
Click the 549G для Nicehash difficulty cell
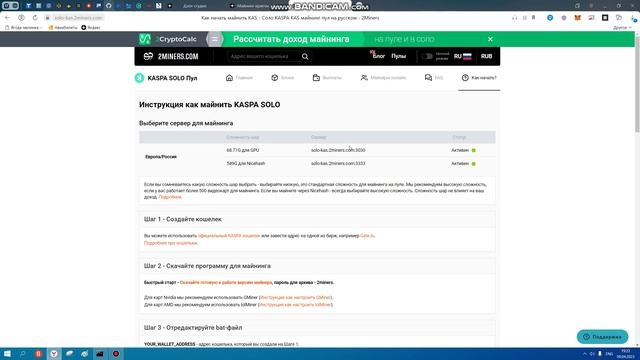click(246, 163)
